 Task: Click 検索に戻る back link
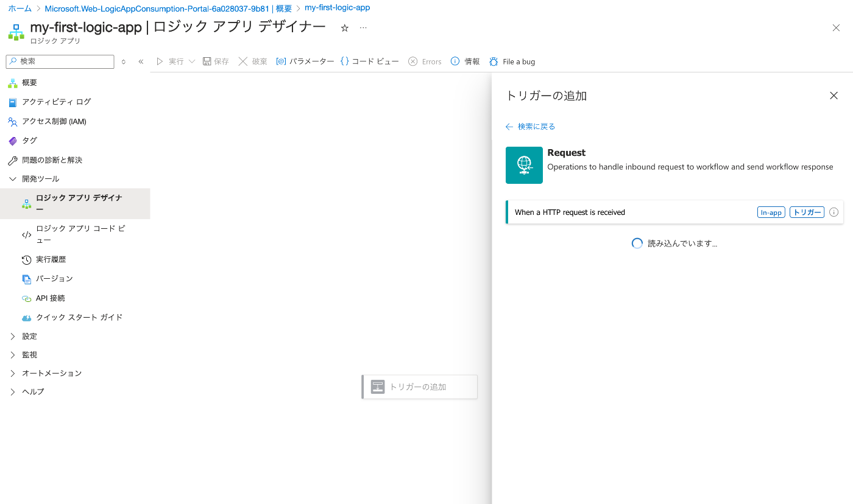pyautogui.click(x=530, y=127)
